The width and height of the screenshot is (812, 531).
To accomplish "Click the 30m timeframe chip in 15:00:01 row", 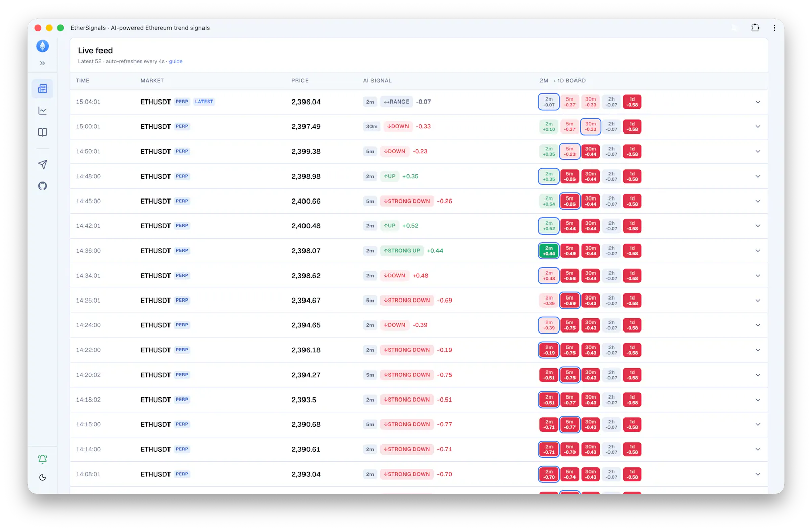I will (372, 127).
